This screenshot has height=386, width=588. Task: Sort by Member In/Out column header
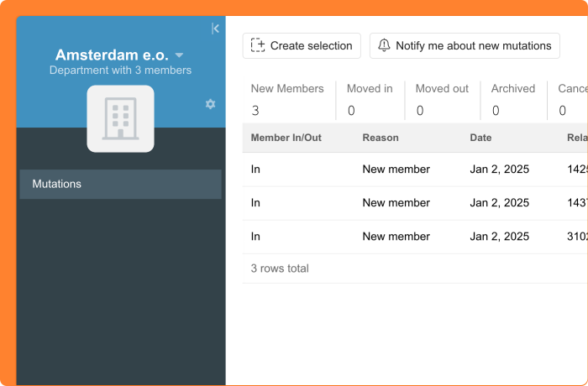pyautogui.click(x=286, y=138)
